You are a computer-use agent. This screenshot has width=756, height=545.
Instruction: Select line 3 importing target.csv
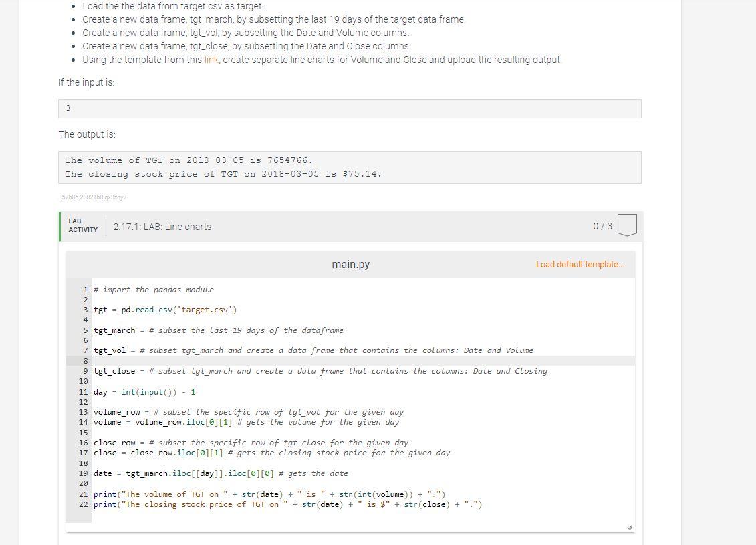[x=165, y=310]
